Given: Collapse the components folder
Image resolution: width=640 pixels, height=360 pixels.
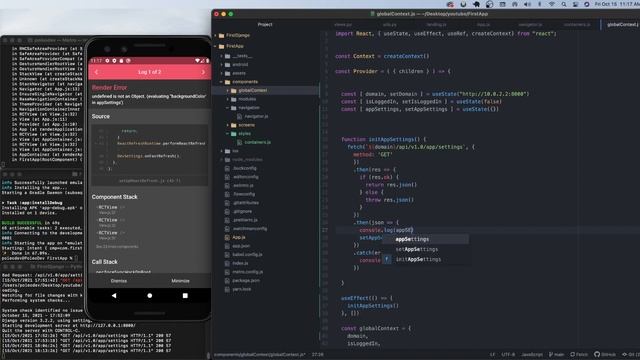Looking at the screenshot, I should tap(222, 82).
